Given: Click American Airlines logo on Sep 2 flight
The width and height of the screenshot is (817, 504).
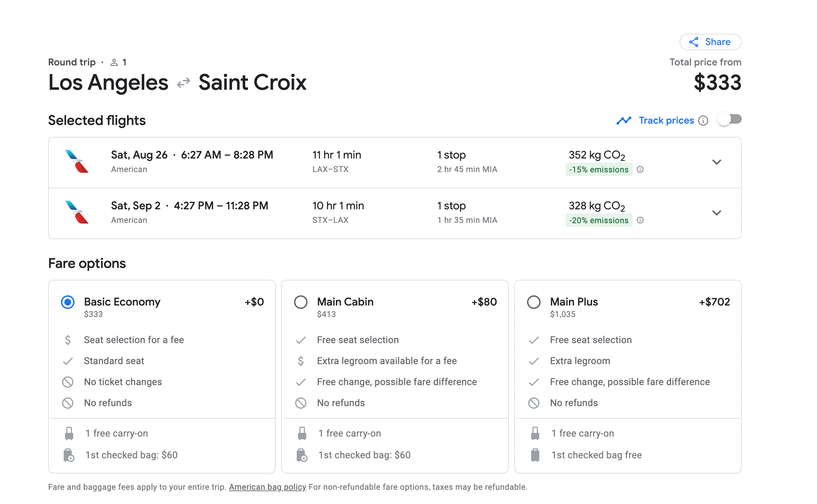Looking at the screenshot, I should [77, 212].
